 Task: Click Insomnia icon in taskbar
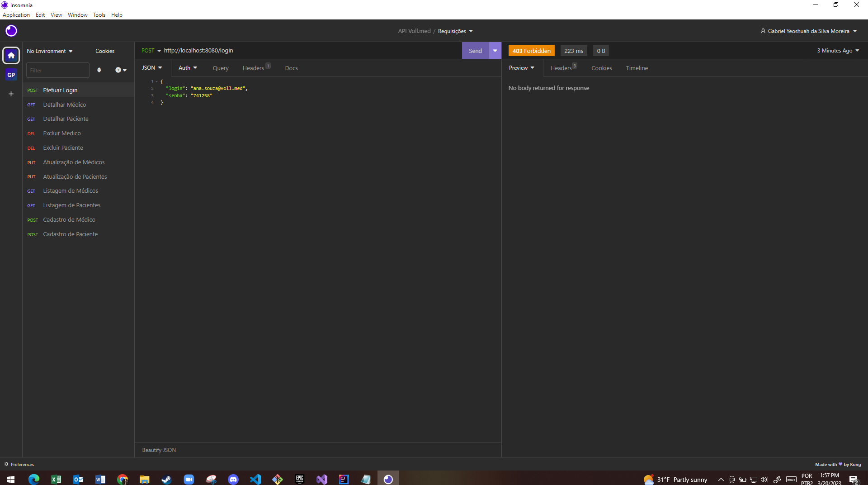pyautogui.click(x=388, y=479)
